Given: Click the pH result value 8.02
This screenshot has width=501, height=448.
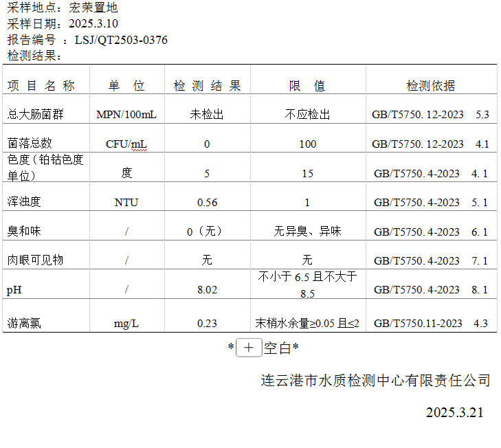Looking at the screenshot, I should pos(207,290).
